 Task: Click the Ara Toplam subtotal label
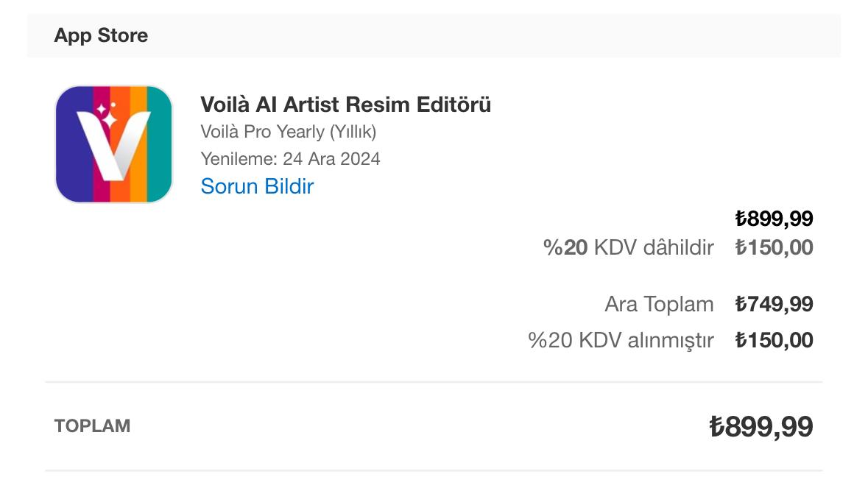(659, 303)
